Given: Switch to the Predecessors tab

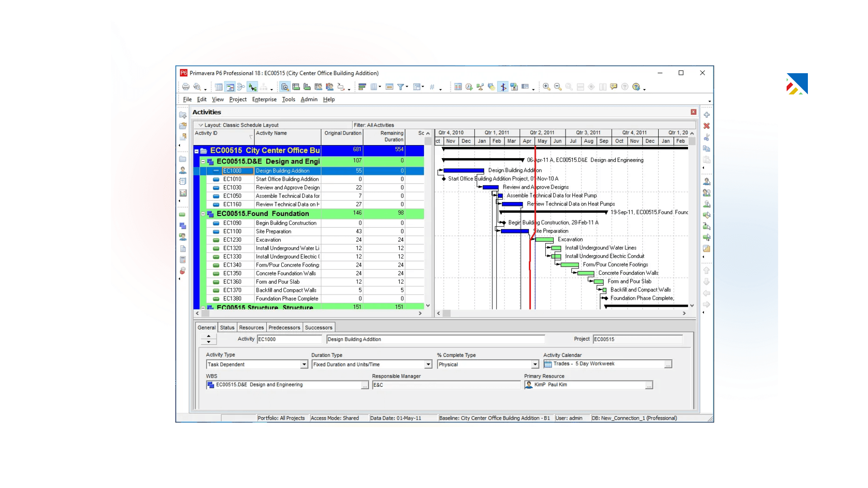Looking at the screenshot, I should coord(284,327).
